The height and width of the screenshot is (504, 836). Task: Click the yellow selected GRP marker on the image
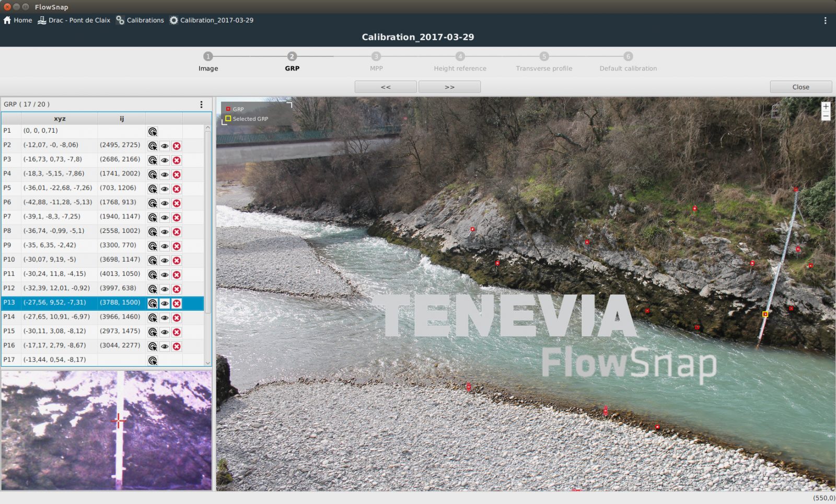pyautogui.click(x=765, y=314)
